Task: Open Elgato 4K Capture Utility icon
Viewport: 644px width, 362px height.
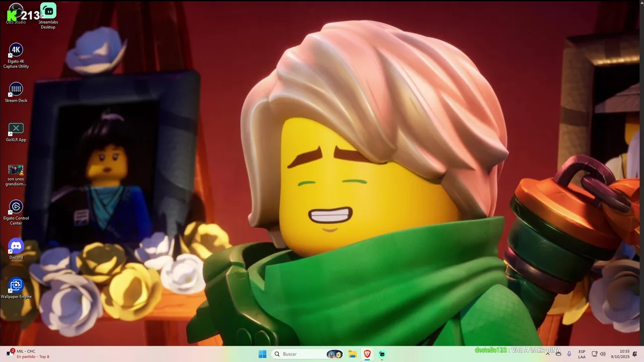Action: (16, 56)
